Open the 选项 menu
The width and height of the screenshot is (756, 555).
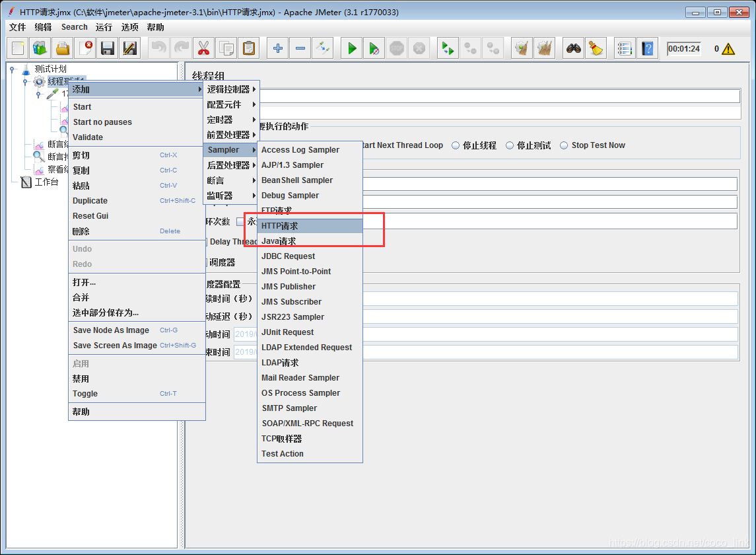[129, 27]
